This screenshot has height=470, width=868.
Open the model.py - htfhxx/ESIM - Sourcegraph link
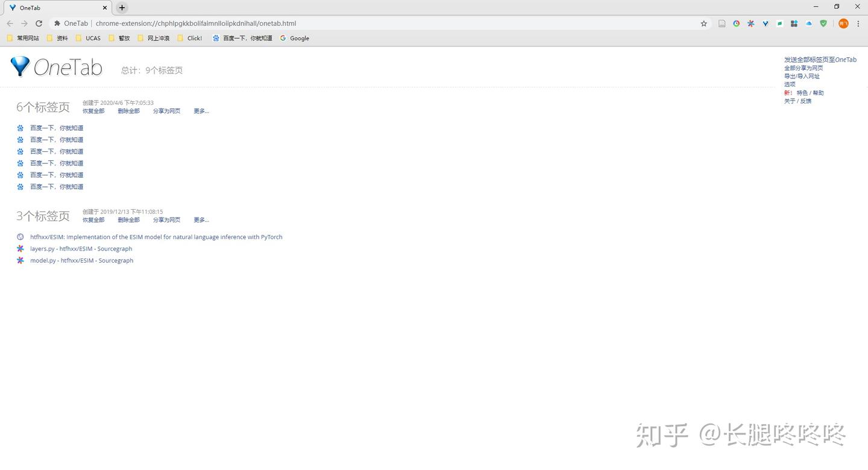click(x=82, y=260)
